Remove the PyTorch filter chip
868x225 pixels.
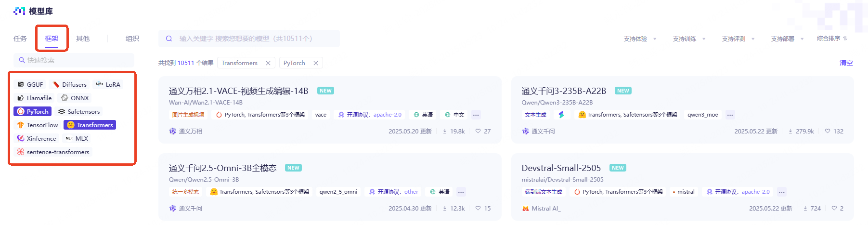(316, 63)
